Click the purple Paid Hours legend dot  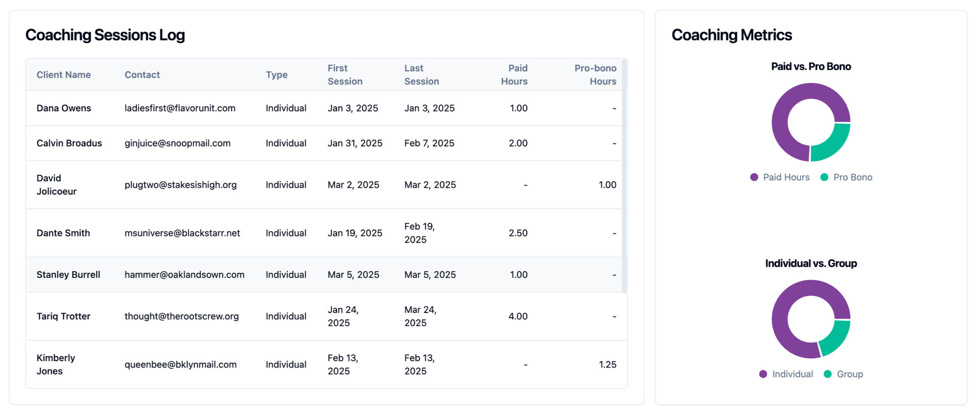(754, 177)
